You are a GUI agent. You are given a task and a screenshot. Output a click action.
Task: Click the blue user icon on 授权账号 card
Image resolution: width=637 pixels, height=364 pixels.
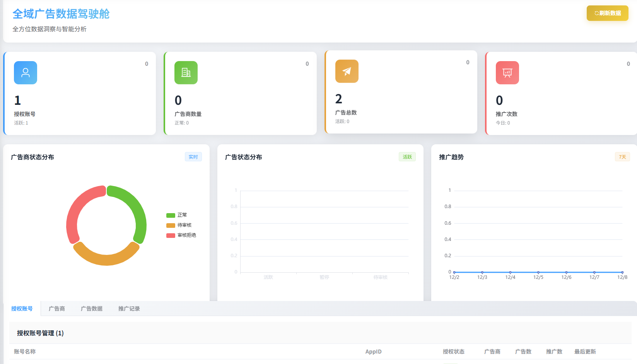coord(26,73)
